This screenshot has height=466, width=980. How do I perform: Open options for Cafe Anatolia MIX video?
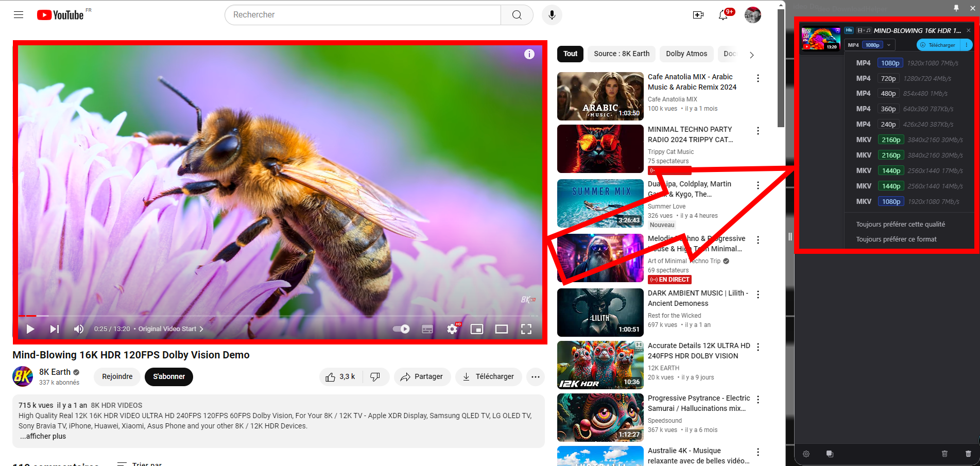pos(758,78)
